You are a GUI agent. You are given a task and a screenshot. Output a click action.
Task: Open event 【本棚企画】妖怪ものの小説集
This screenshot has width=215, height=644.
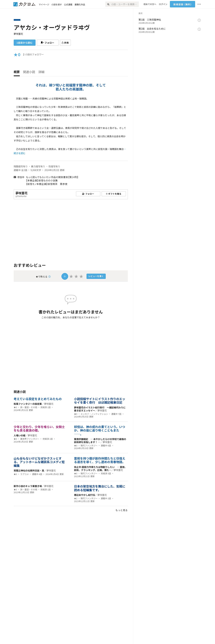tap(42, 181)
